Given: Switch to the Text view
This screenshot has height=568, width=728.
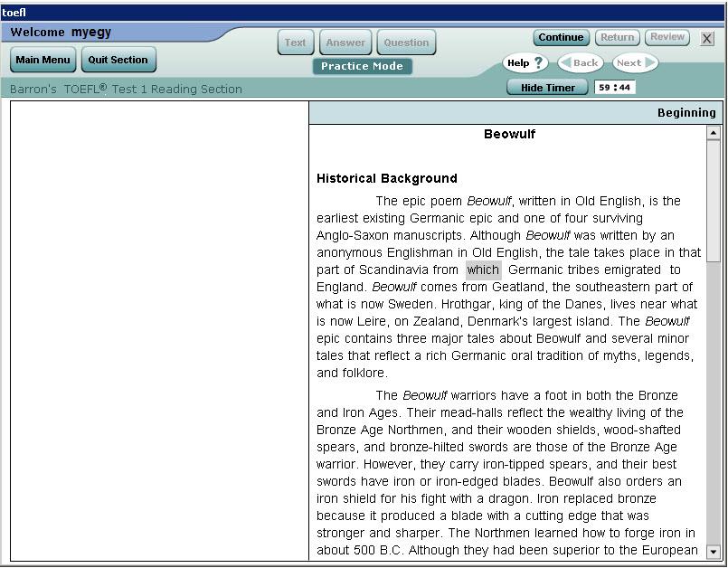Looking at the screenshot, I should point(295,43).
